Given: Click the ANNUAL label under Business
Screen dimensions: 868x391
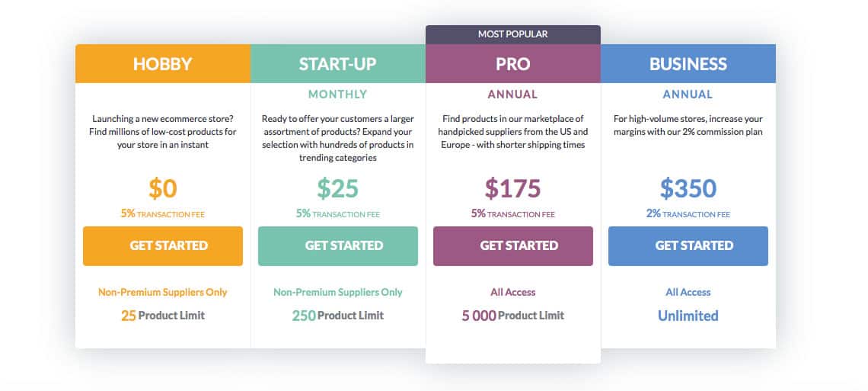Looking at the screenshot, I should pyautogui.click(x=688, y=95).
